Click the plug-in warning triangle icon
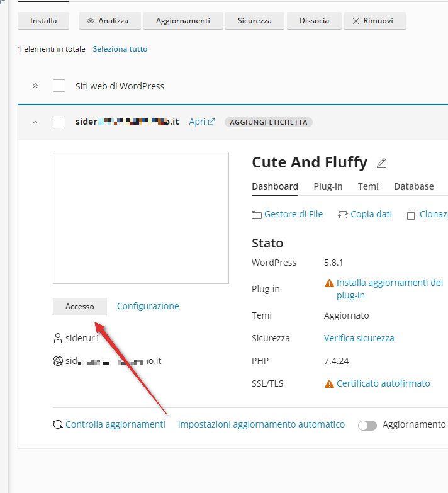448x493 pixels. pyautogui.click(x=329, y=283)
